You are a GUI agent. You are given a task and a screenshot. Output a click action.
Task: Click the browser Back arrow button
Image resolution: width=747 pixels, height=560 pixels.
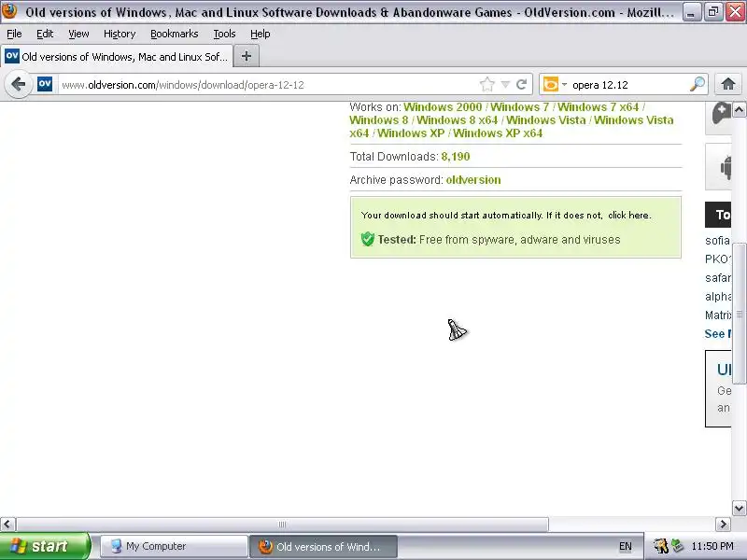click(x=18, y=85)
